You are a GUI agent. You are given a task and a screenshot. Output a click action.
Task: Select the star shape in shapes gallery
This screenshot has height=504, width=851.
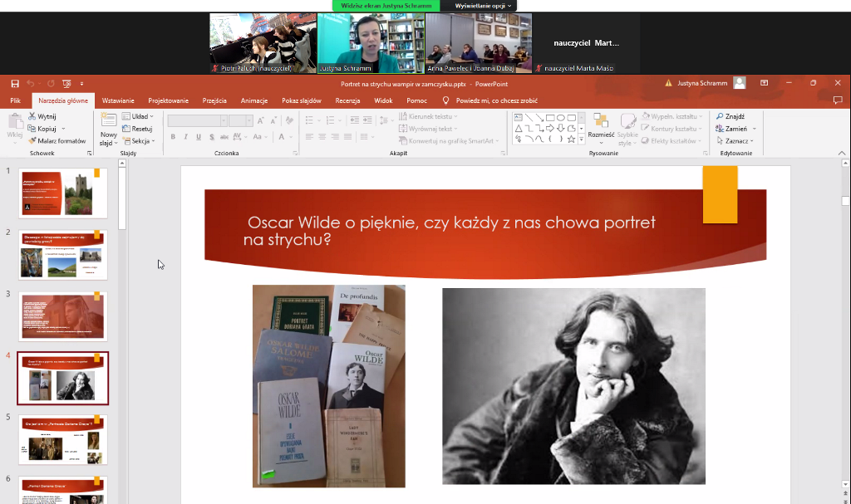click(572, 139)
